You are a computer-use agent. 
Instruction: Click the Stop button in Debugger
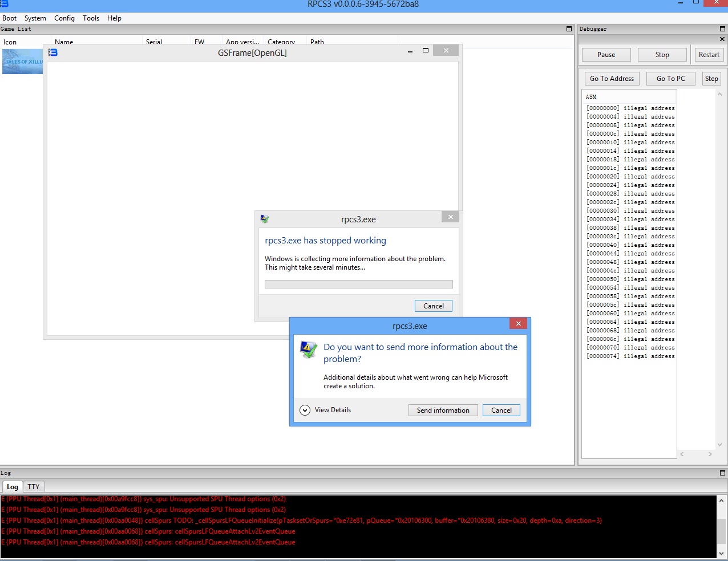662,55
